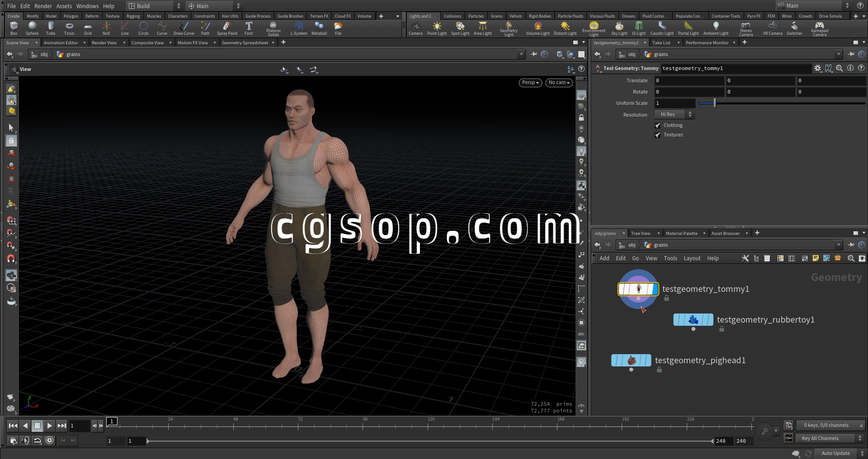Toggle Auto Update in the status bar

click(x=835, y=453)
